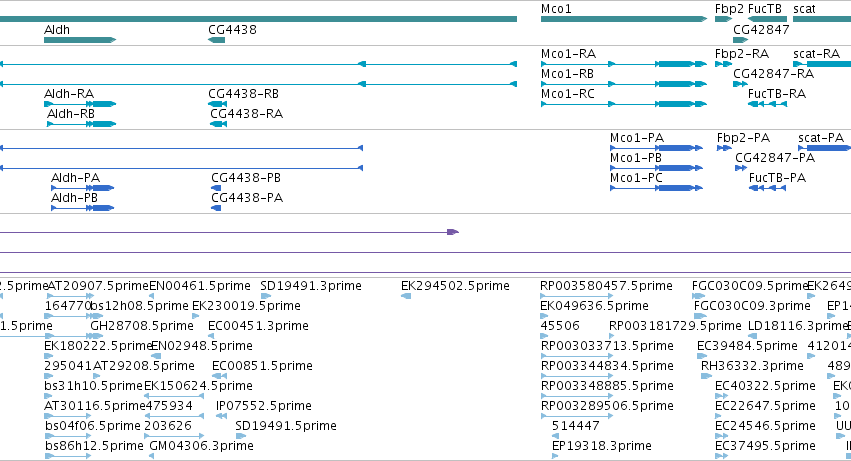Select the Mco1 gene span
This screenshot has height=461, width=851.
624,19
